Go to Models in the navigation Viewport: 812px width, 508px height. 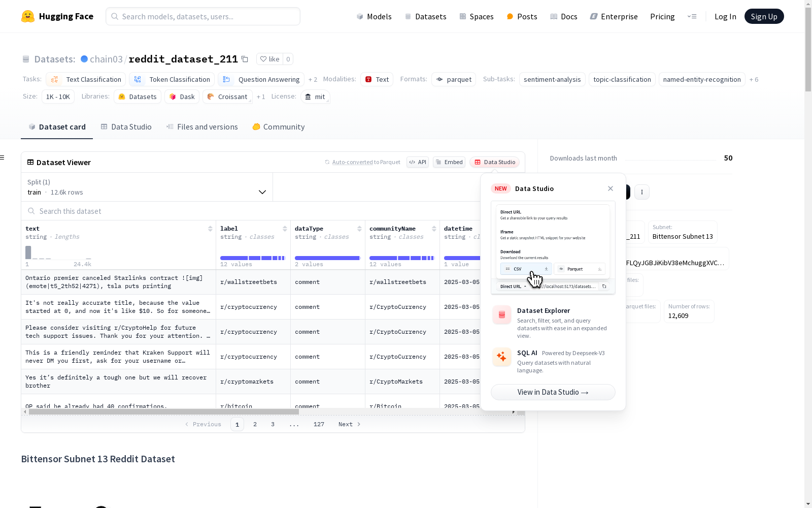374,16
